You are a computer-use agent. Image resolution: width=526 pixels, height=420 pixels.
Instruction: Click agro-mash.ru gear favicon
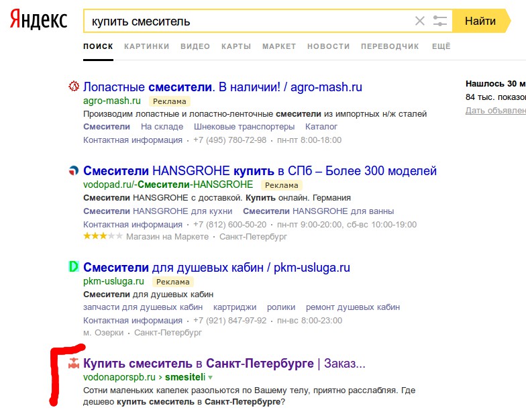[74, 87]
